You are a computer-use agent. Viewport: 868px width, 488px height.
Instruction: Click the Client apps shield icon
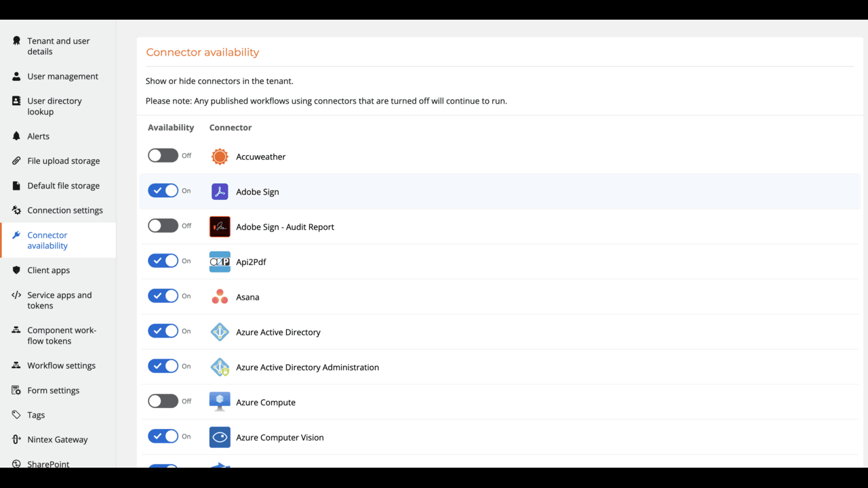(x=16, y=270)
